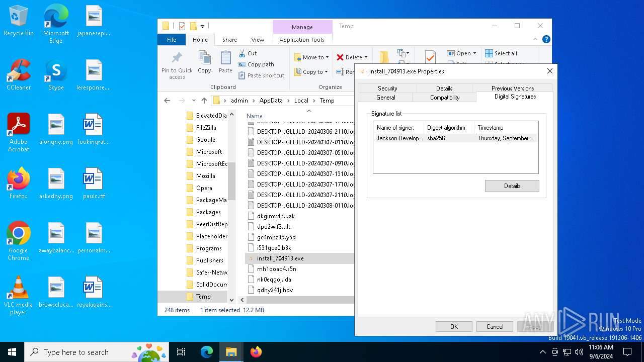Select Mozilla folder in tree
The height and width of the screenshot is (362, 644).
click(x=205, y=176)
